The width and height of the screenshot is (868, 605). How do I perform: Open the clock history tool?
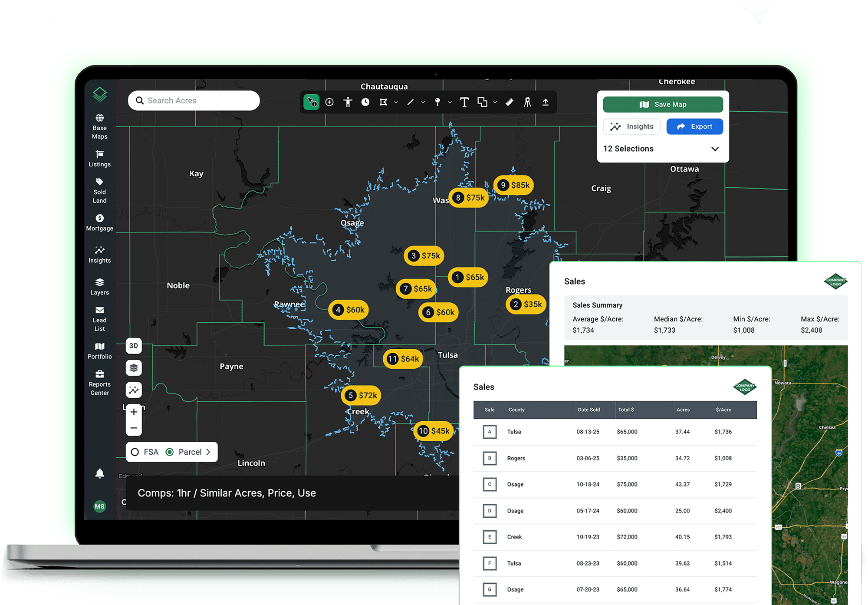pos(365,102)
